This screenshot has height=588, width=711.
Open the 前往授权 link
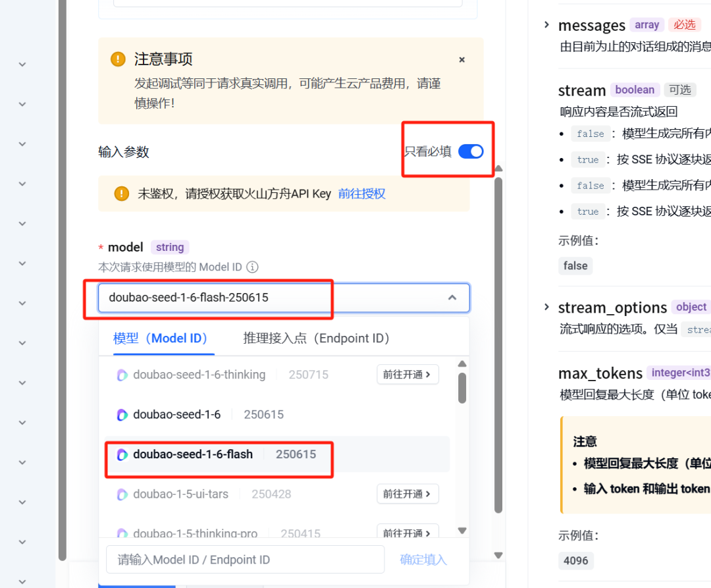click(361, 194)
